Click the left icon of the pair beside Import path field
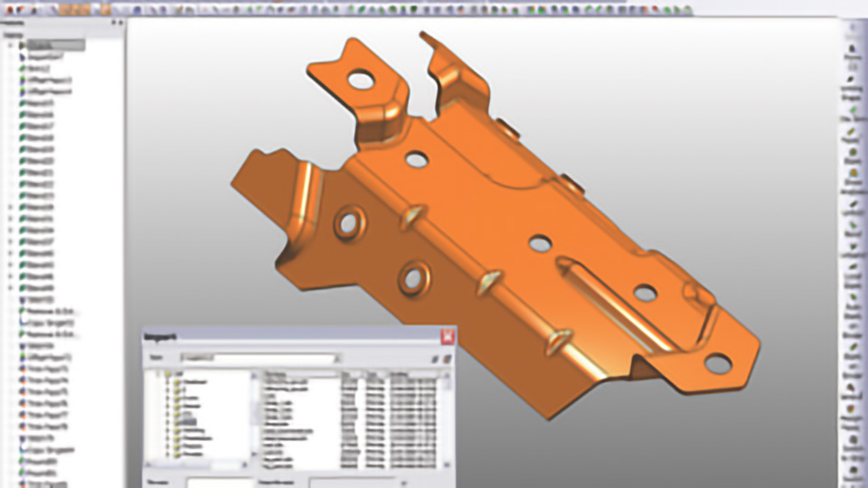Image resolution: width=868 pixels, height=488 pixels. 435,359
